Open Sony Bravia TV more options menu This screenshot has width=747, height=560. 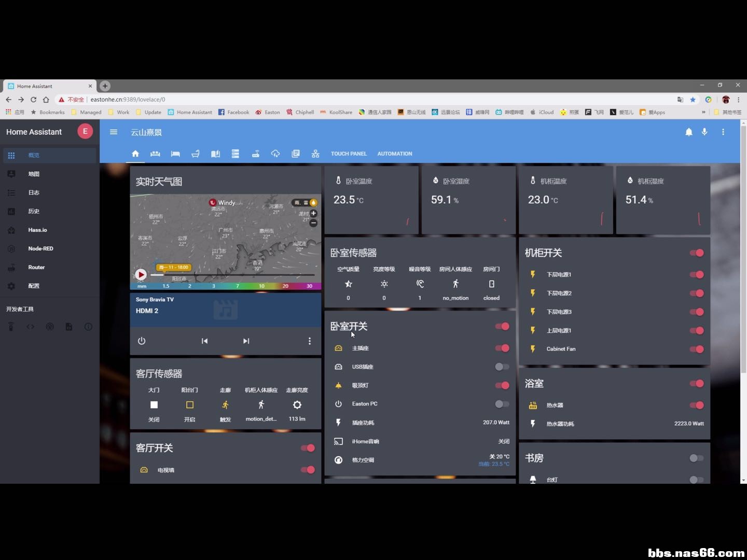(x=310, y=341)
